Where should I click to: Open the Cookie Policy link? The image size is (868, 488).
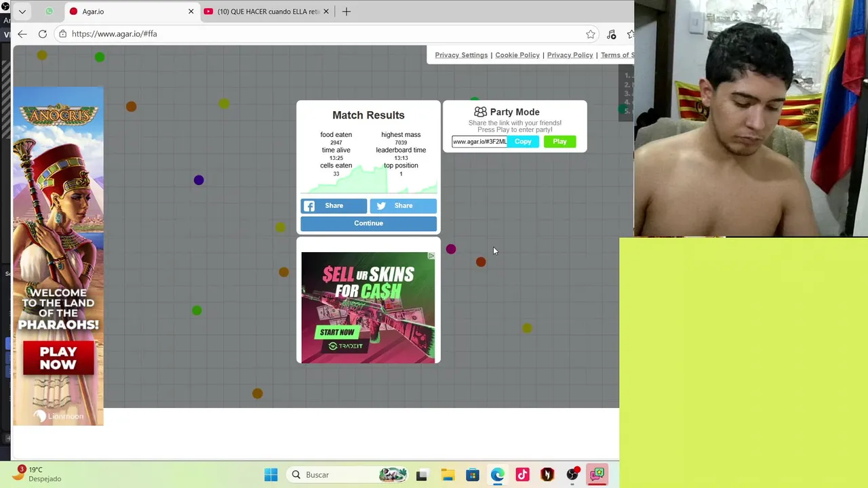click(x=517, y=55)
